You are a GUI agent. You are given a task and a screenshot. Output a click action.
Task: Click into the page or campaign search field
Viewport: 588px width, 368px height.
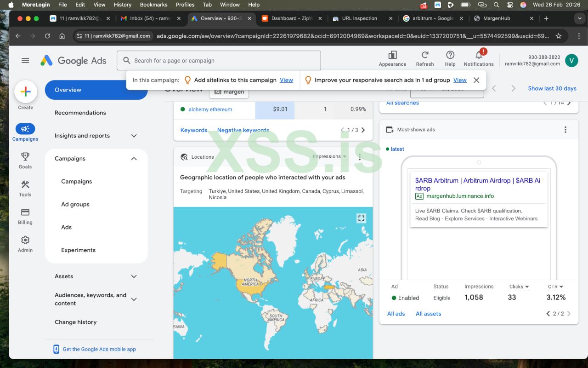click(x=219, y=61)
